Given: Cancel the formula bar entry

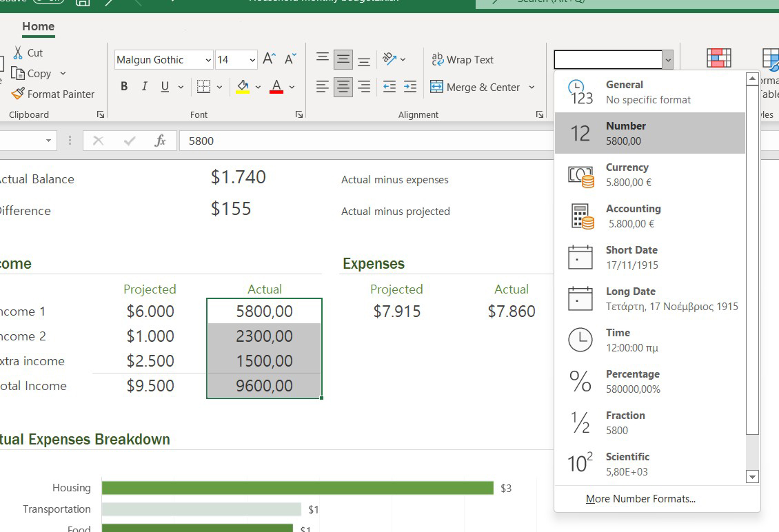Looking at the screenshot, I should click(99, 141).
